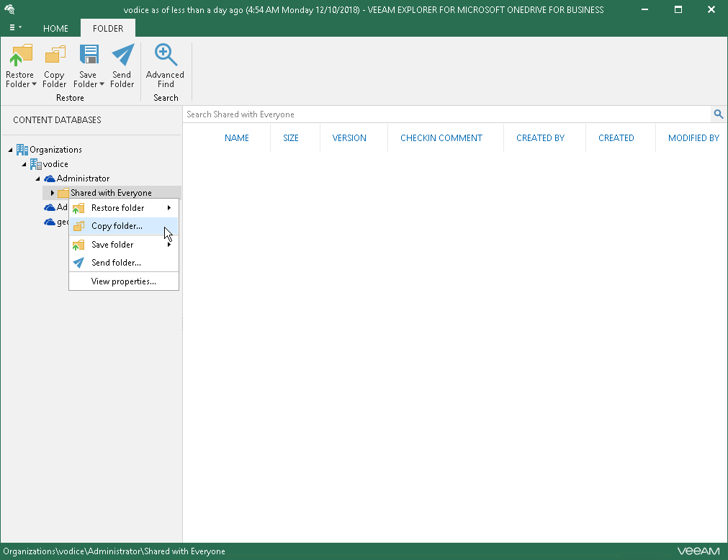Image resolution: width=728 pixels, height=560 pixels.
Task: Click the Send Folder paper-plane icon
Action: (x=122, y=55)
